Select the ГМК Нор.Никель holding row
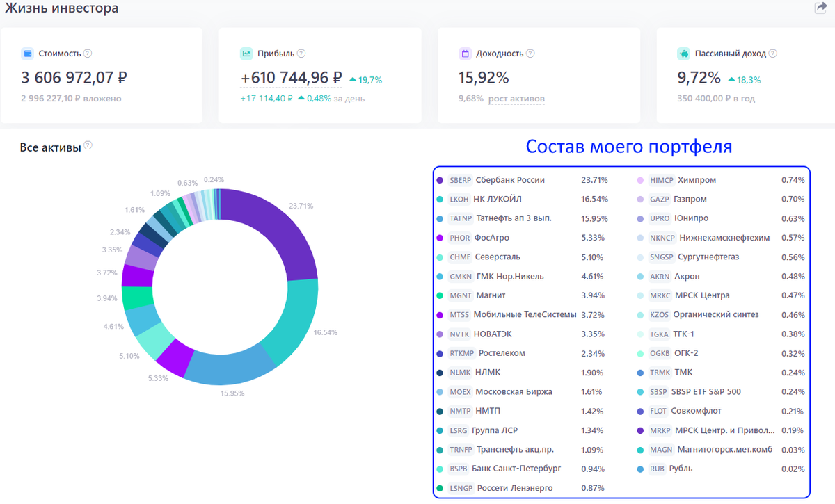Screen dimensions: 835x504 click(521, 277)
